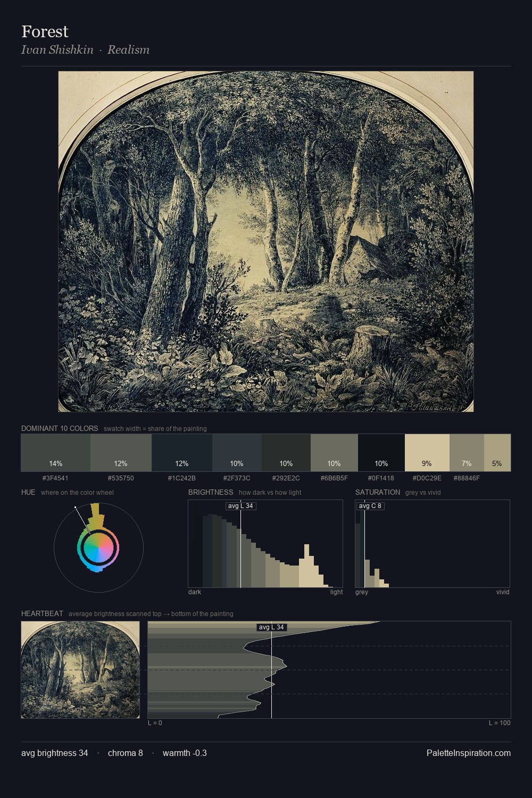Click the 'SATURATION' section heading
Screen dimensions: 532x798
click(x=378, y=492)
